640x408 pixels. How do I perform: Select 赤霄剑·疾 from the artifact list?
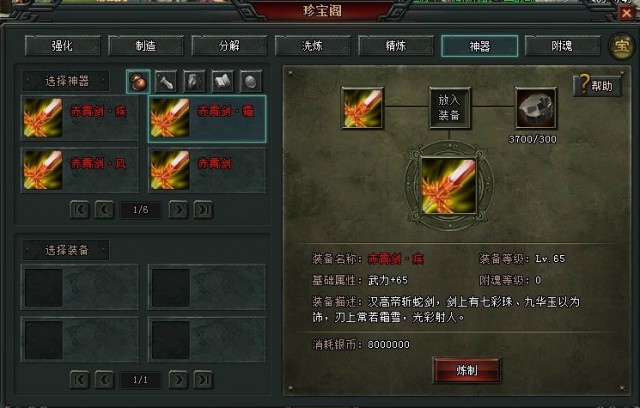coord(80,118)
